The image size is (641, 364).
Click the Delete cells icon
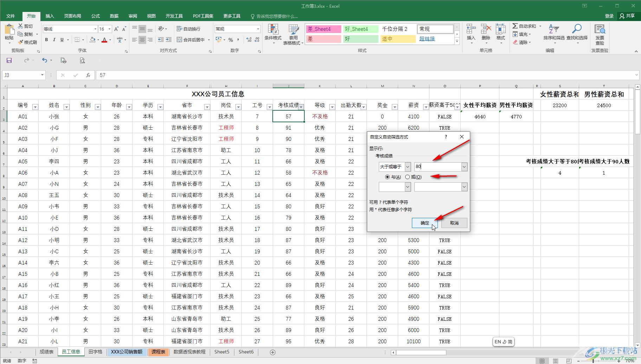click(x=486, y=29)
